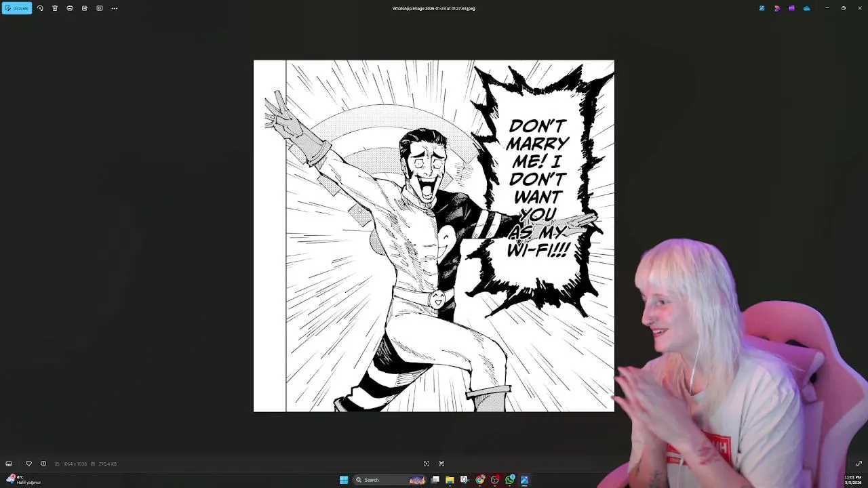Open the Windows Start button

pos(344,480)
